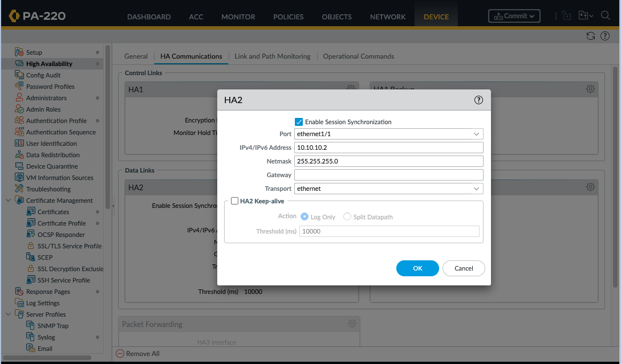This screenshot has height=364, width=621.
Task: Select Log Only action radio
Action: [304, 217]
